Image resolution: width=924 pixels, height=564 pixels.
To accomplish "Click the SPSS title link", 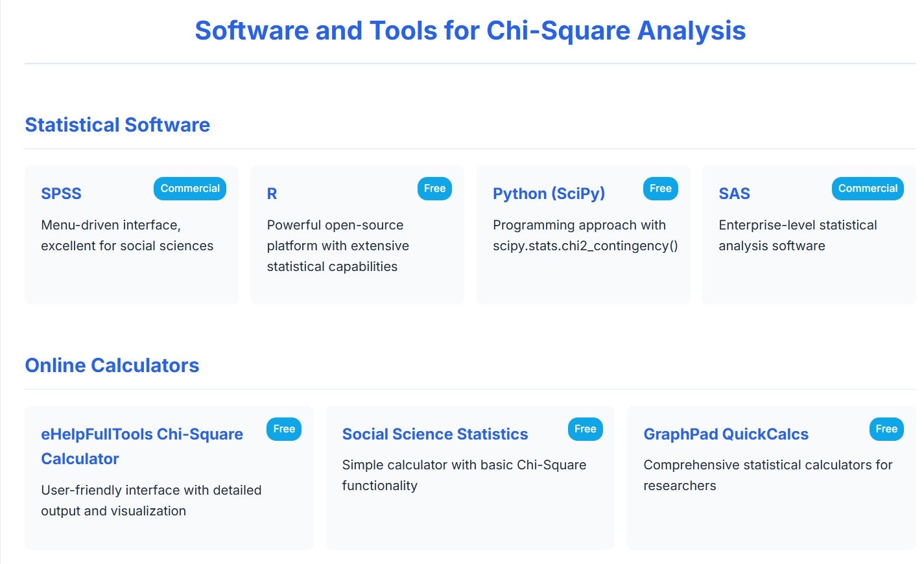I will [61, 193].
